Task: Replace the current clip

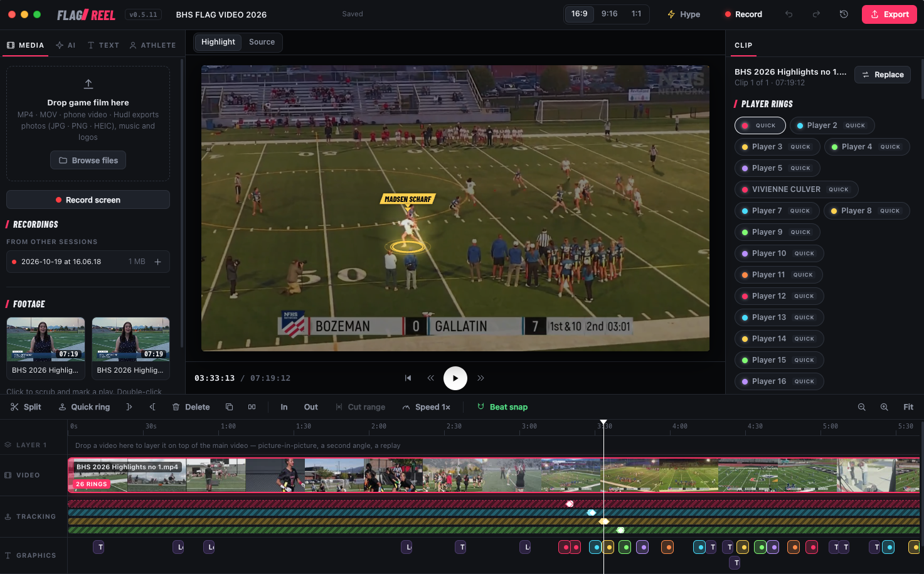Action: click(x=883, y=75)
